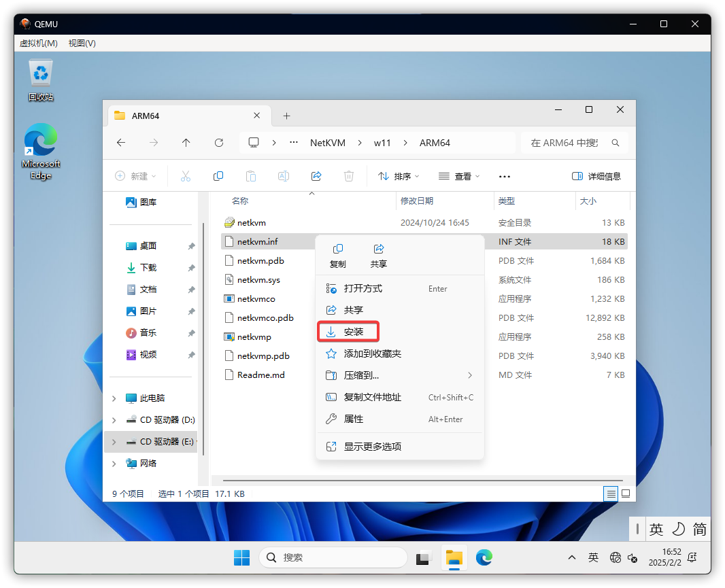725x588 pixels.
Task: Open the 查看 view dropdown
Action: point(459,176)
